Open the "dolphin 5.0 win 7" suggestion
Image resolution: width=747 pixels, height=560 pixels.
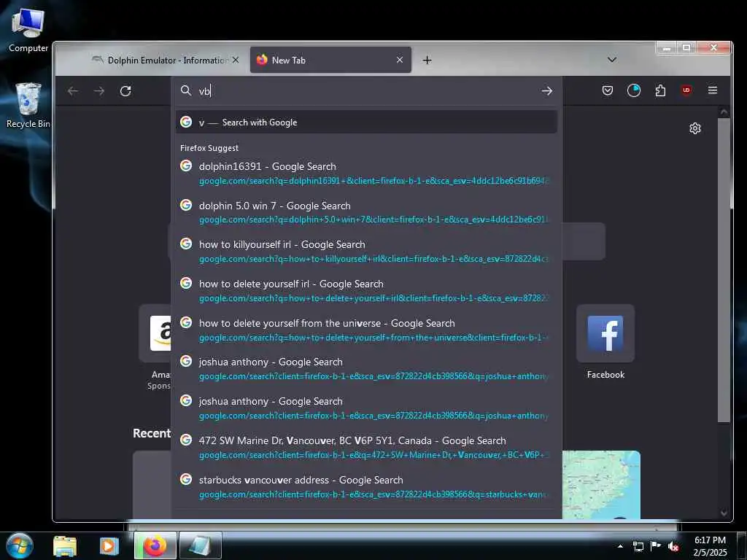pyautogui.click(x=366, y=212)
